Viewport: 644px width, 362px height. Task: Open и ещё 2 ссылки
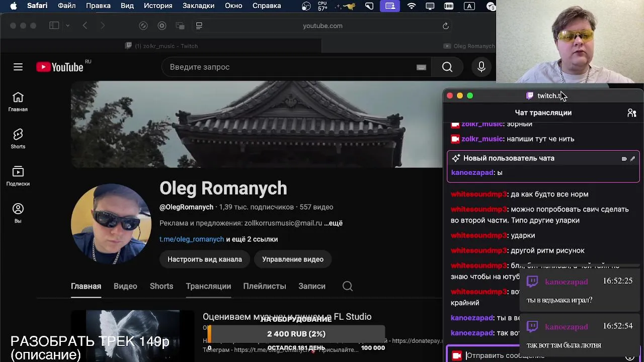point(252,239)
